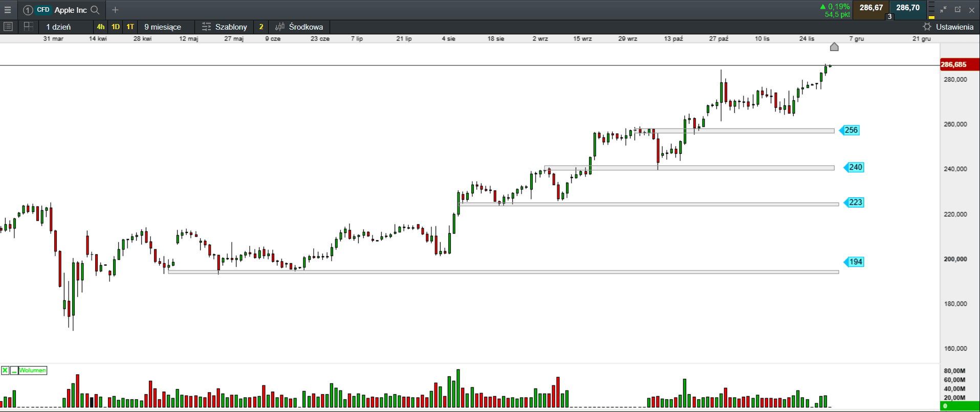
Task: Remove the Wolumen indicator with X
Action: click(x=5, y=370)
